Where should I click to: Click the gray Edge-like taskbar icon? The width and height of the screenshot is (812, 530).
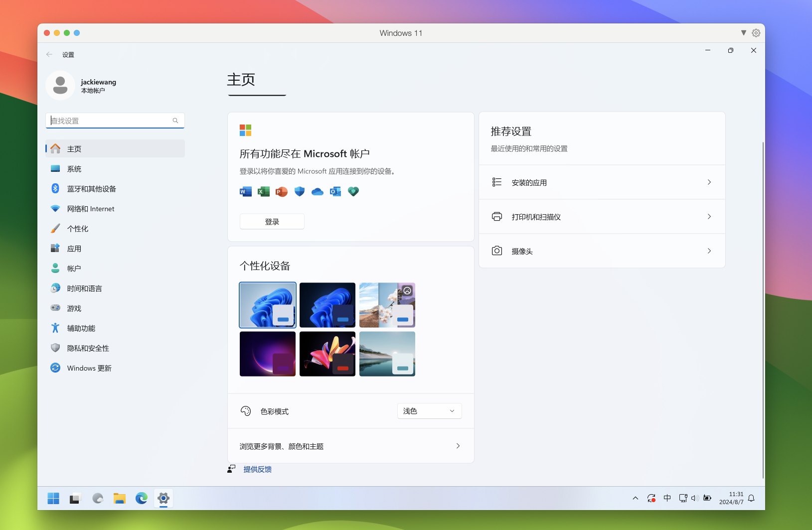[x=98, y=498]
